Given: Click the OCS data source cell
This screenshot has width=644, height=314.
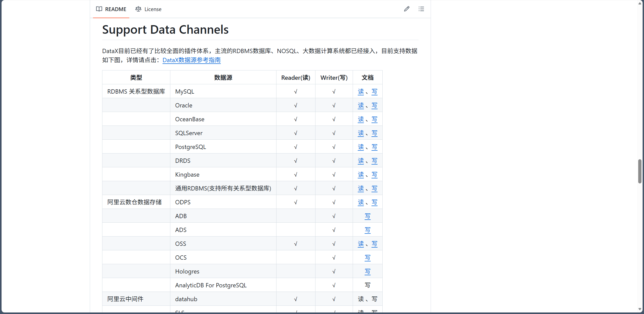Looking at the screenshot, I should pos(223,257).
